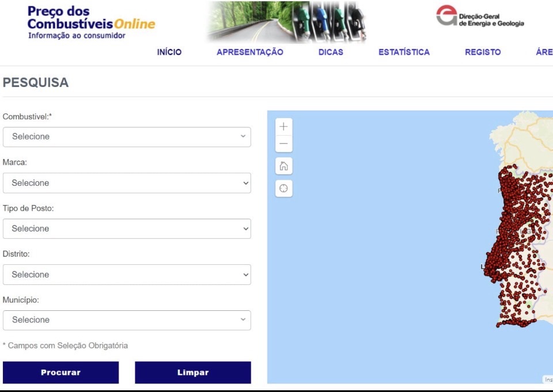Image resolution: width=553 pixels, height=392 pixels.
Task: Click the Direção-Geral de Energia e Geologia logo
Action: (x=480, y=17)
